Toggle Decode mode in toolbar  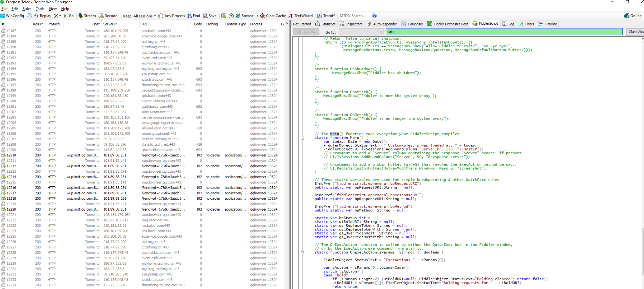108,16
